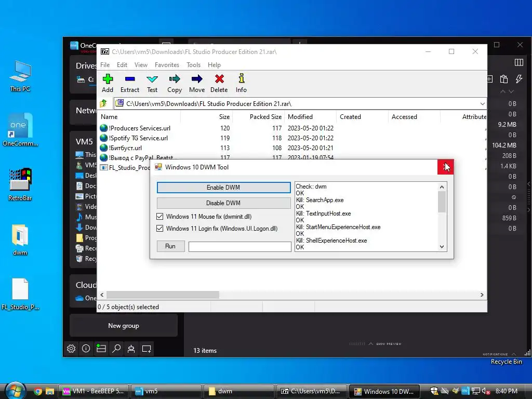Click OneCommander search magnifier icon
The width and height of the screenshot is (532, 399).
(x=116, y=349)
